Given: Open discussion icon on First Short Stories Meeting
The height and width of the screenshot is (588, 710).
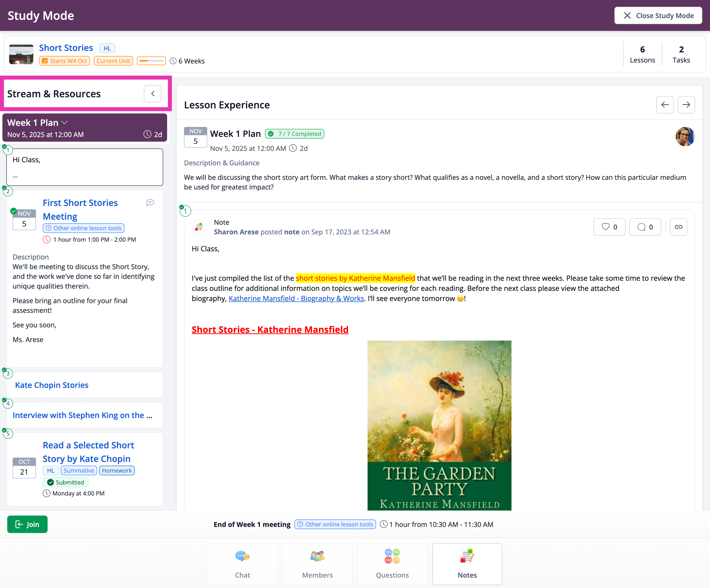Looking at the screenshot, I should [150, 203].
